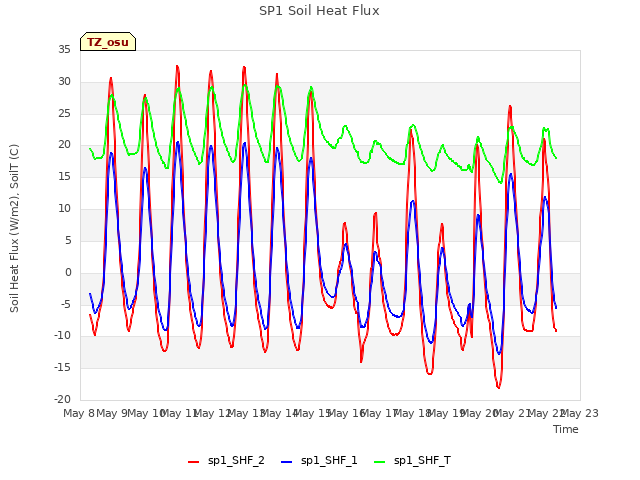Click the -20 y-axis tick label
Screen dimensions: 640x480
click(62, 399)
